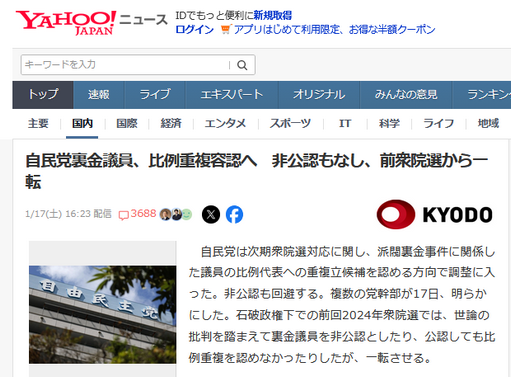Share article on Facebook icon

tap(234, 214)
